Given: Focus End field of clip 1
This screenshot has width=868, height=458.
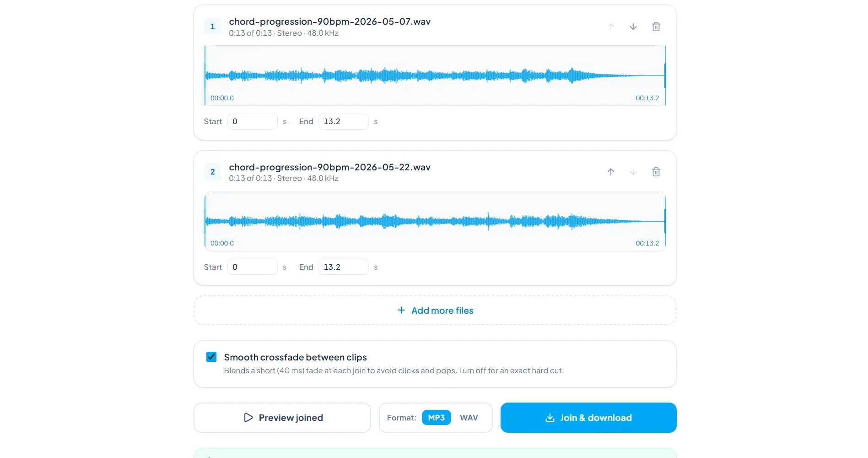Looking at the screenshot, I should (x=344, y=121).
